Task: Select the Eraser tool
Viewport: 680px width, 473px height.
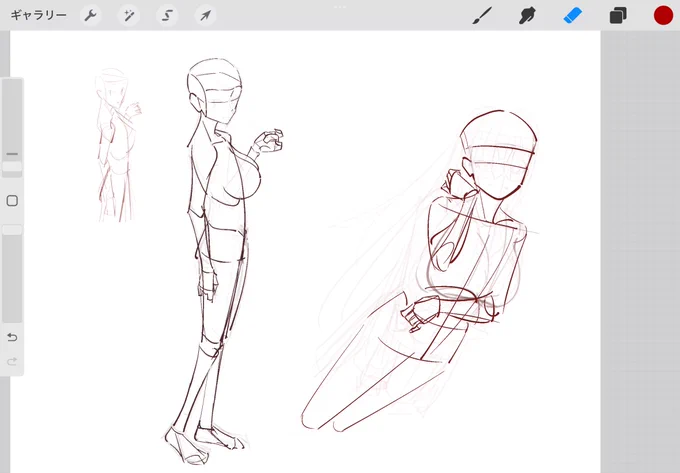Action: click(572, 16)
